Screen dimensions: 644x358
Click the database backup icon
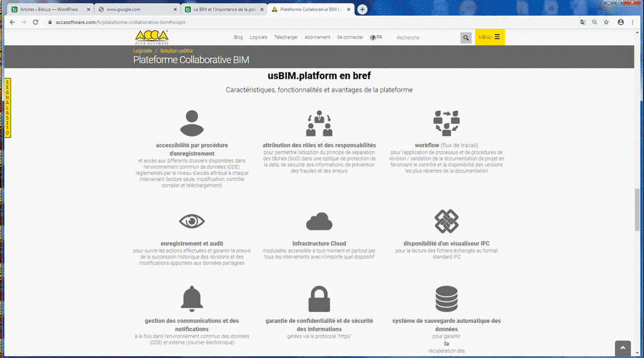click(447, 299)
